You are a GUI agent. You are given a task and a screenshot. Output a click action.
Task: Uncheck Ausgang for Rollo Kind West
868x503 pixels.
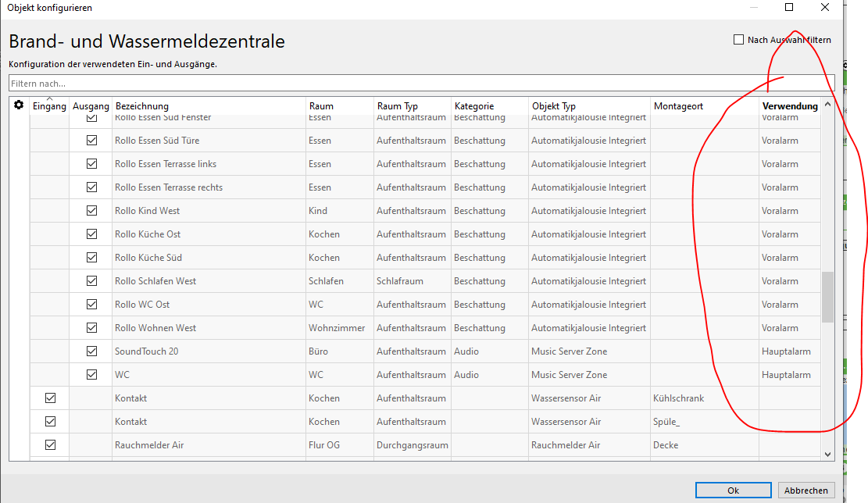pyautogui.click(x=91, y=211)
